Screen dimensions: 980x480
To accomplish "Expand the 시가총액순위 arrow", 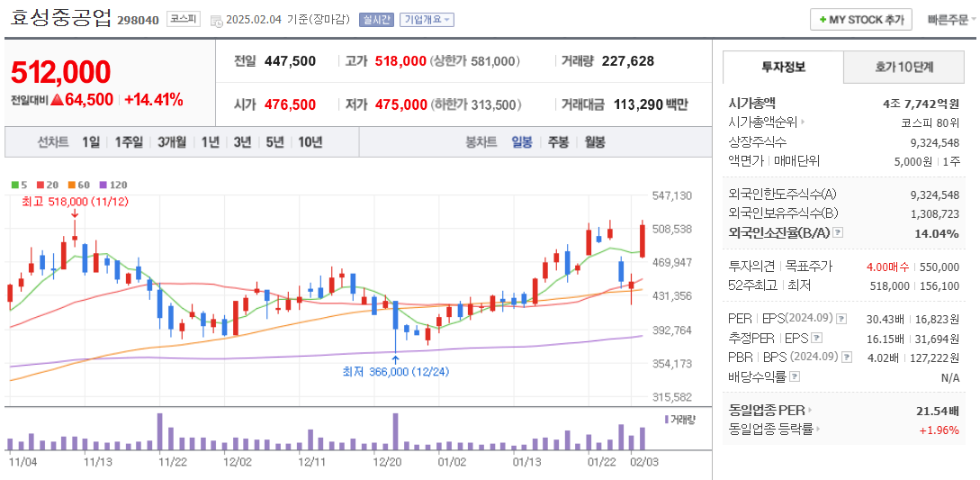I will [x=803, y=122].
